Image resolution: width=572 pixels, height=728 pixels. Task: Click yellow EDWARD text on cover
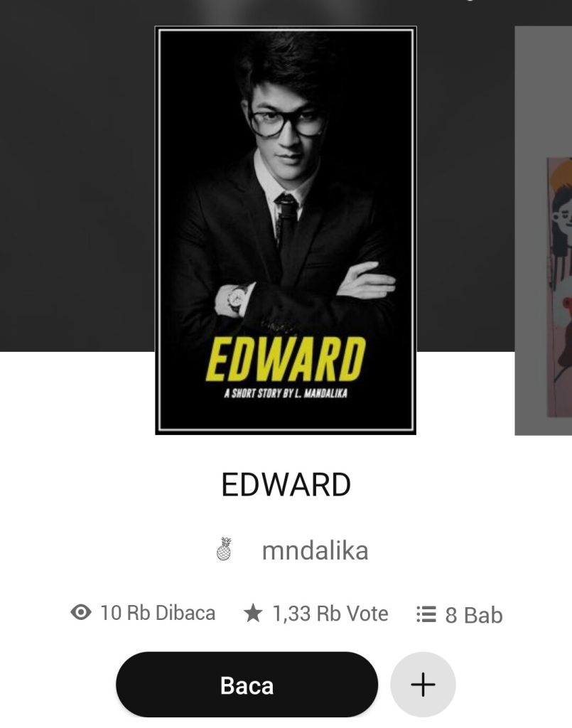pyautogui.click(x=286, y=359)
